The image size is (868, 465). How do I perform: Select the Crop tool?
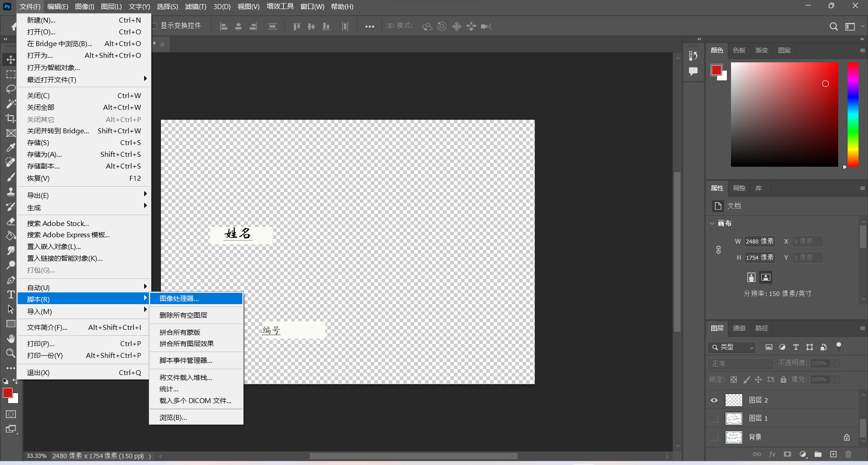pos(11,118)
